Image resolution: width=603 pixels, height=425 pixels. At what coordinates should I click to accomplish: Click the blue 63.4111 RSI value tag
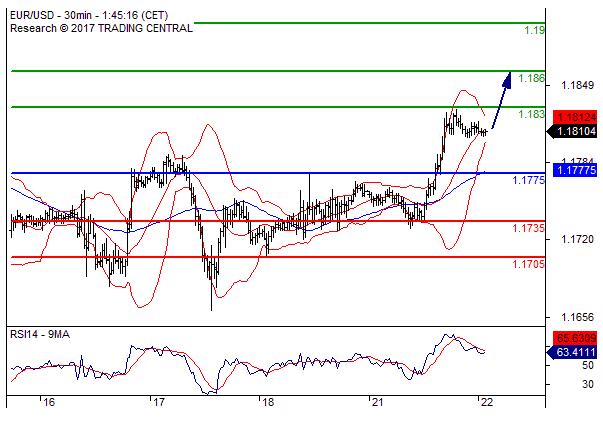[x=572, y=352]
